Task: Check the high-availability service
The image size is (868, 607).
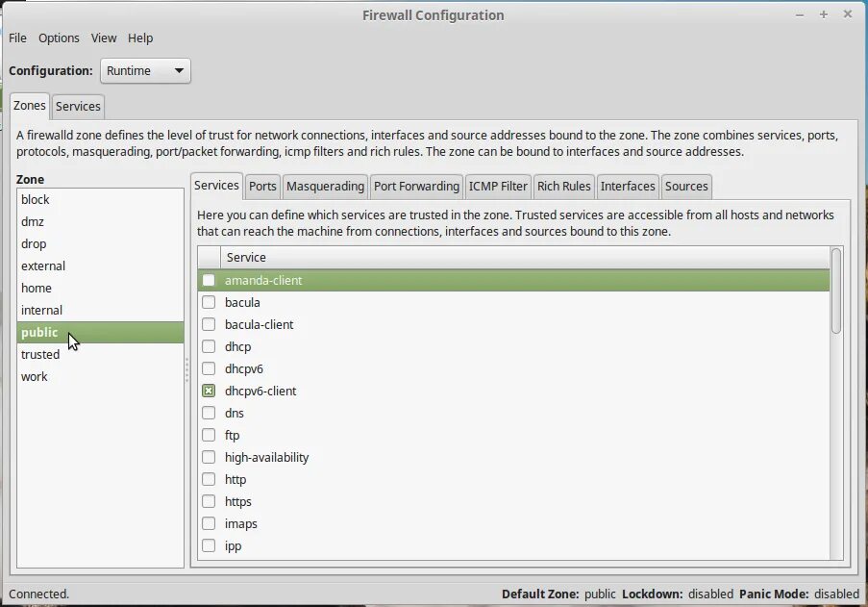Action: 209,457
